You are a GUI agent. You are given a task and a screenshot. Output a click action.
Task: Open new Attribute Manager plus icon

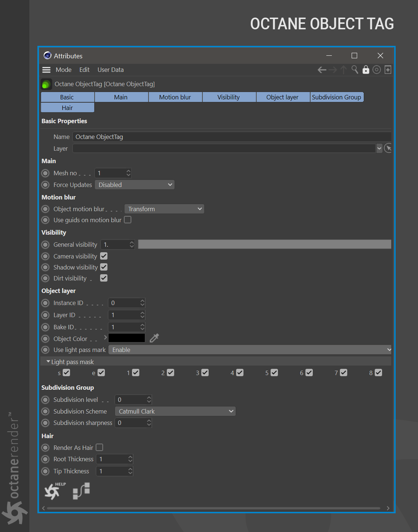tap(388, 70)
